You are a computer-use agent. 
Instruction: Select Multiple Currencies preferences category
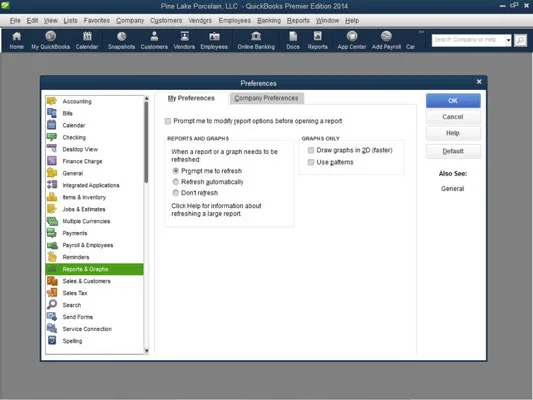pos(94,221)
